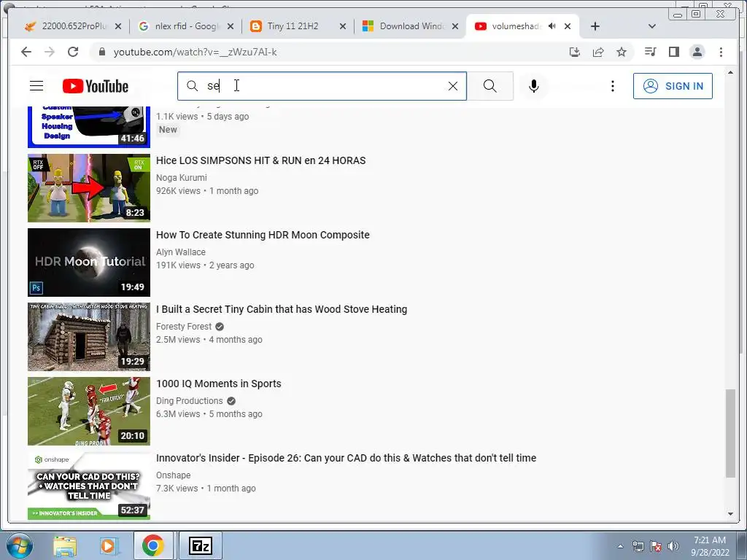Open 1000 IQ Moments in Sports video
The height and width of the screenshot is (560, 747).
tap(218, 384)
